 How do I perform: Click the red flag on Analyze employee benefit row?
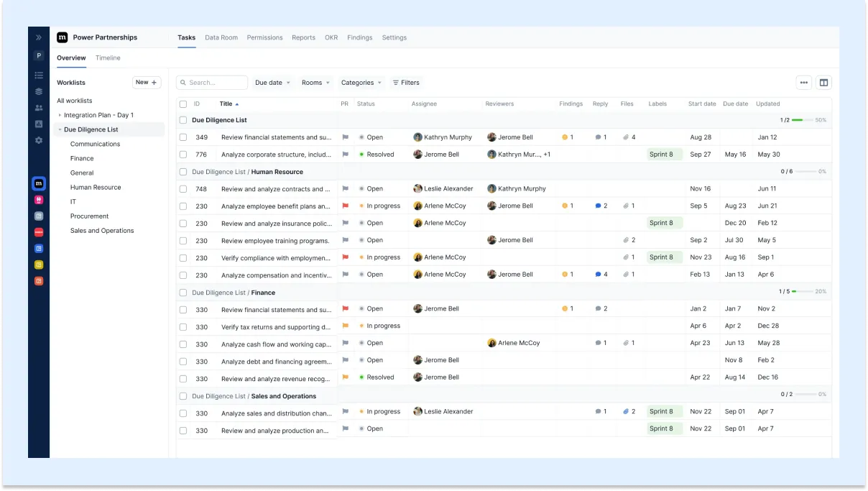click(x=346, y=206)
